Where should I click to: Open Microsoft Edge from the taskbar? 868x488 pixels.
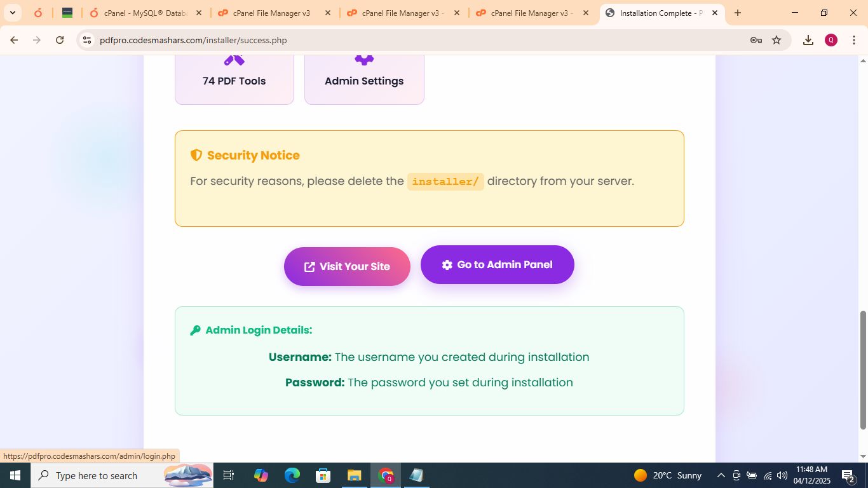[x=292, y=475]
